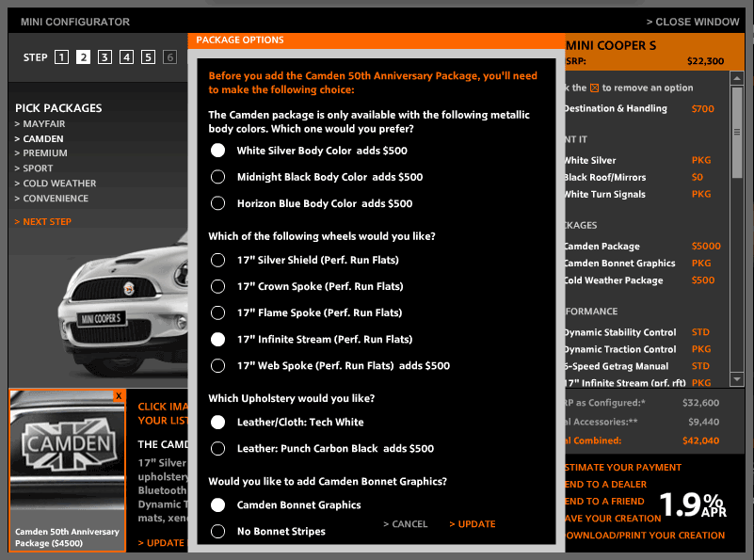This screenshot has height=560, width=754.
Task: Go to configurator step 6
Action: [169, 57]
